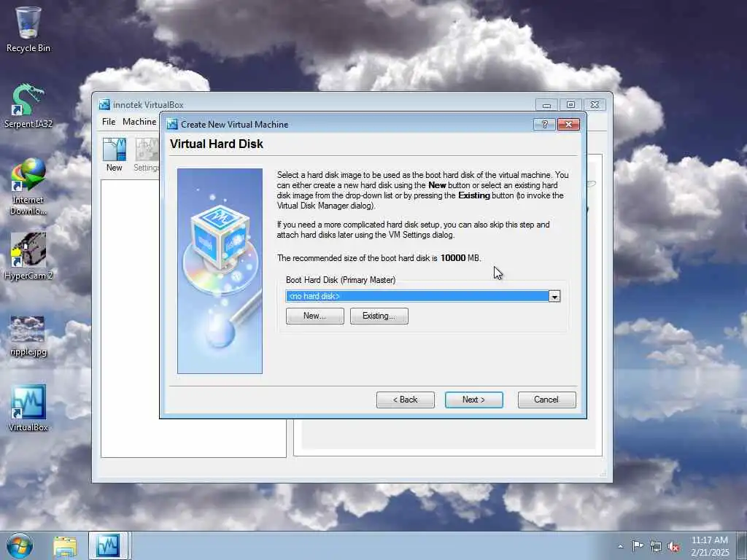747x560 pixels.
Task: Open the Machine menu in VirtualBox
Action: click(139, 122)
